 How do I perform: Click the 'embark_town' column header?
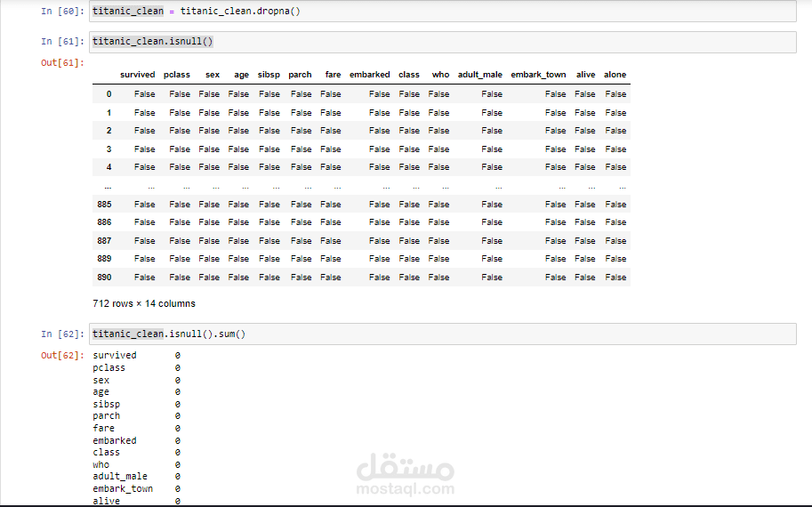click(x=539, y=75)
